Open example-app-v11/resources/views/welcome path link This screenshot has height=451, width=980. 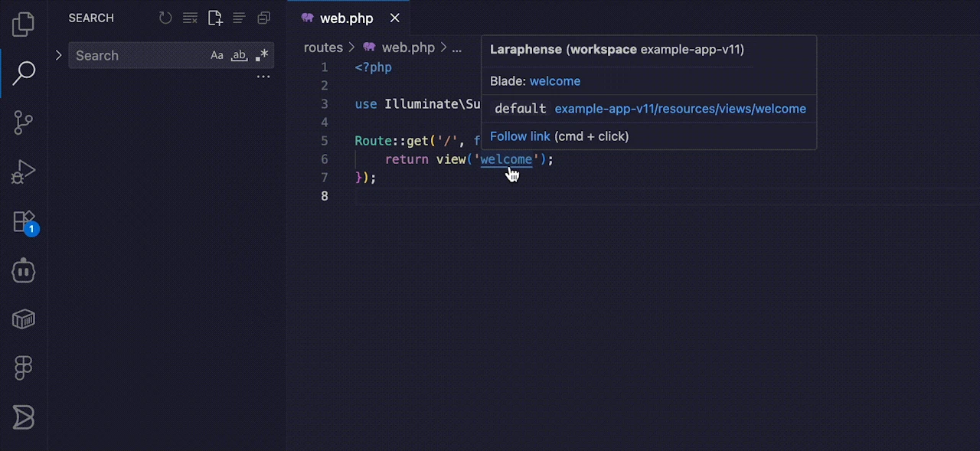[x=680, y=109]
